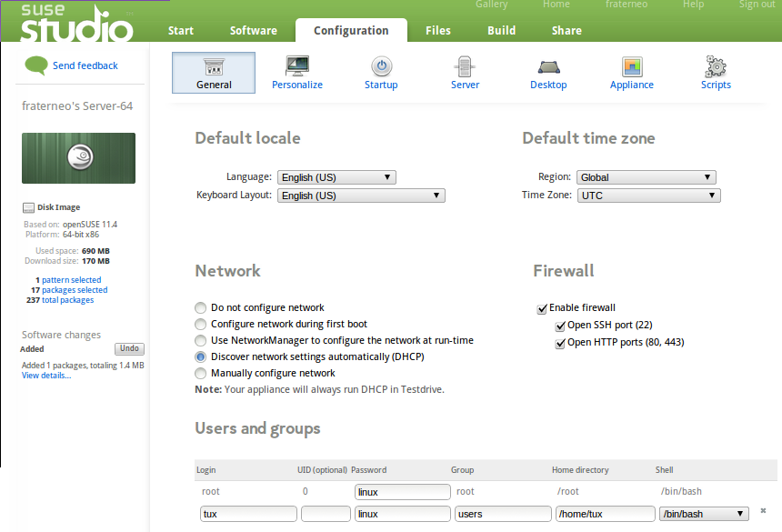Open the Time Zone dropdown

(x=649, y=196)
